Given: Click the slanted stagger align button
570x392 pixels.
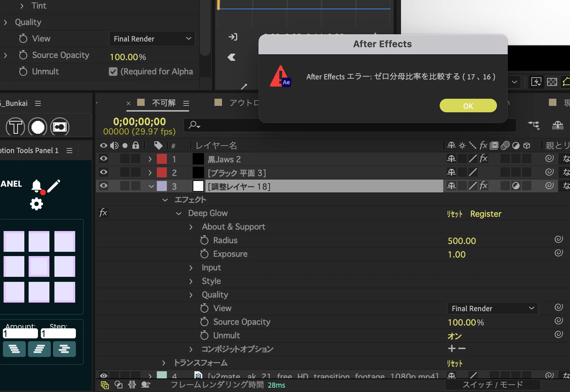Looking at the screenshot, I should click(x=39, y=349).
